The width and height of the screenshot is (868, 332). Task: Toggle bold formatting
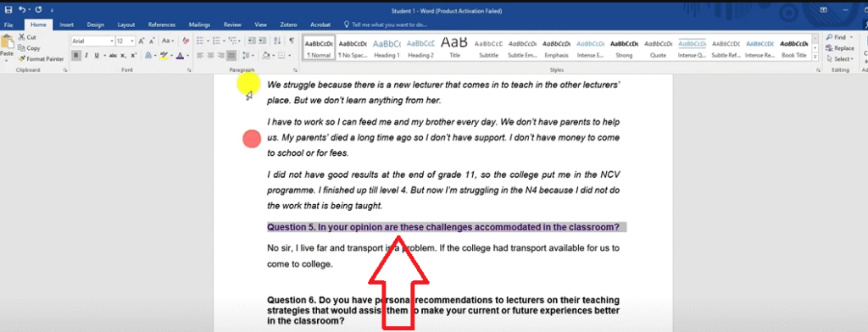pyautogui.click(x=76, y=55)
